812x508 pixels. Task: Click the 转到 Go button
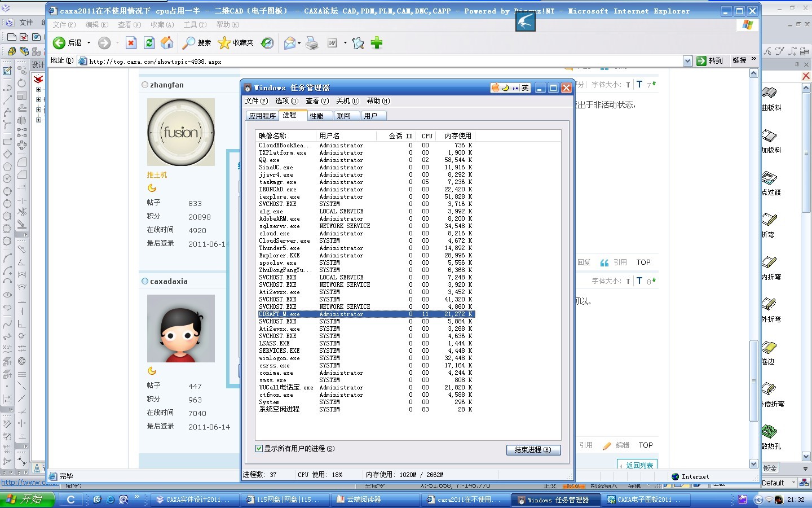[x=710, y=61]
